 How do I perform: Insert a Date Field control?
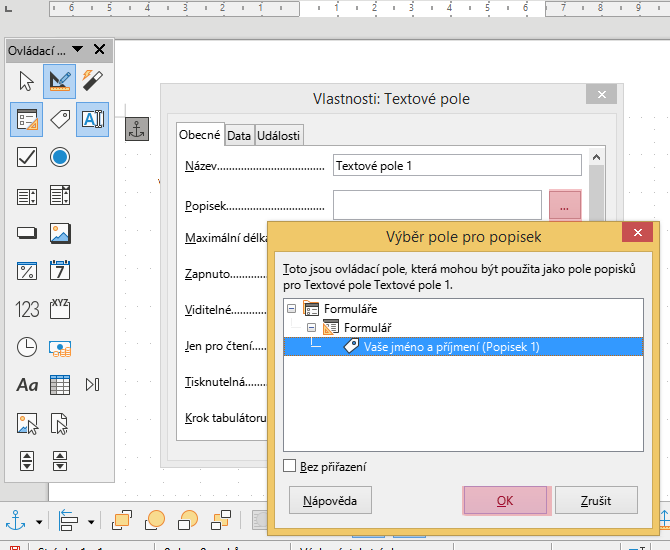pyautogui.click(x=59, y=270)
